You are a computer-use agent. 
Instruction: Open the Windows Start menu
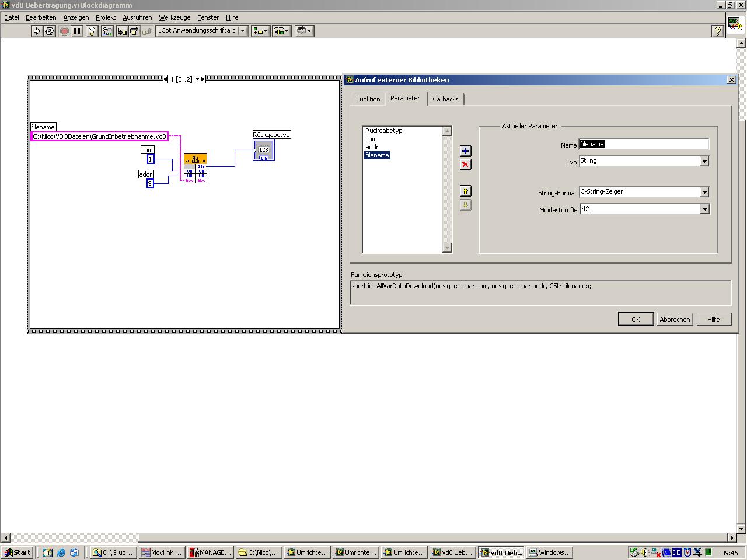17,552
